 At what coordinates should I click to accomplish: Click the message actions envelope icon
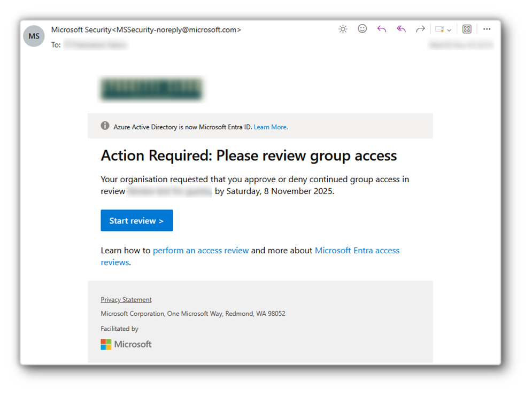[x=440, y=29]
